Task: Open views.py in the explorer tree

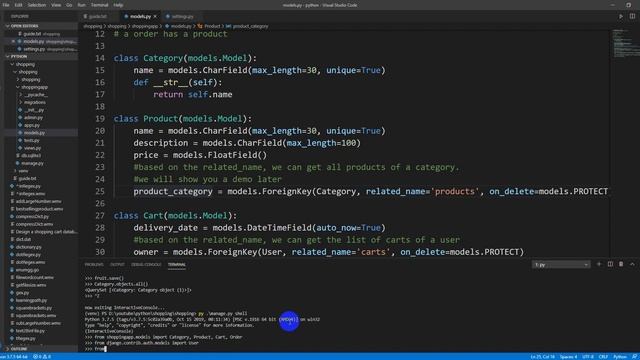Action: pos(33,148)
